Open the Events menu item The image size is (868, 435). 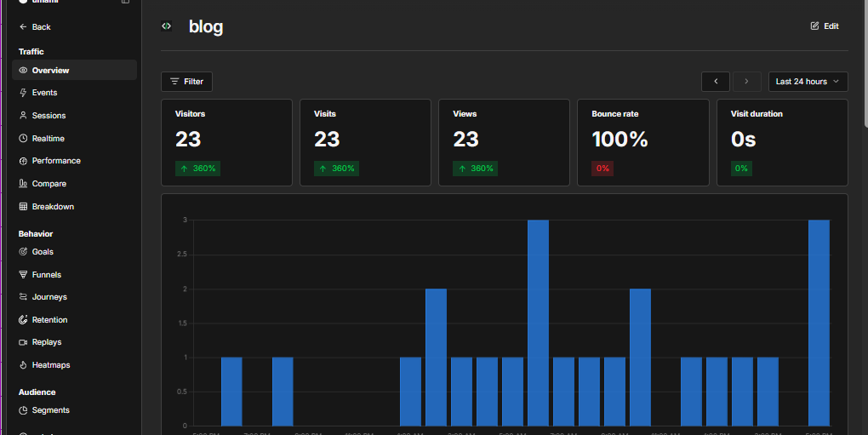click(74, 93)
